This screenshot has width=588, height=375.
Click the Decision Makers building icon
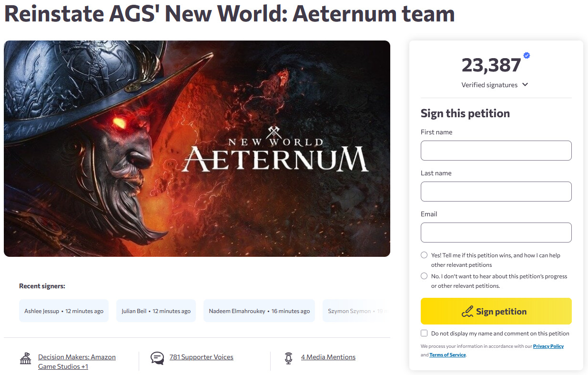[x=25, y=358]
